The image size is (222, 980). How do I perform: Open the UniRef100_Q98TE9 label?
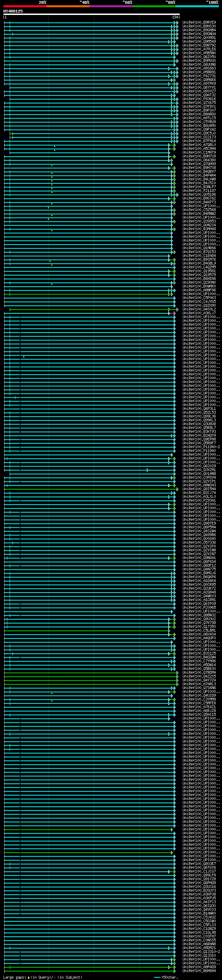pyautogui.click(x=199, y=524)
